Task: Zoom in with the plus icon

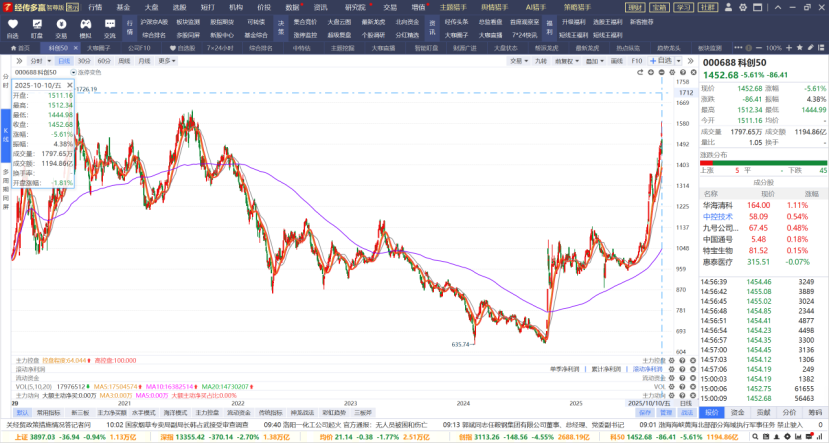Action: pyautogui.click(x=789, y=48)
